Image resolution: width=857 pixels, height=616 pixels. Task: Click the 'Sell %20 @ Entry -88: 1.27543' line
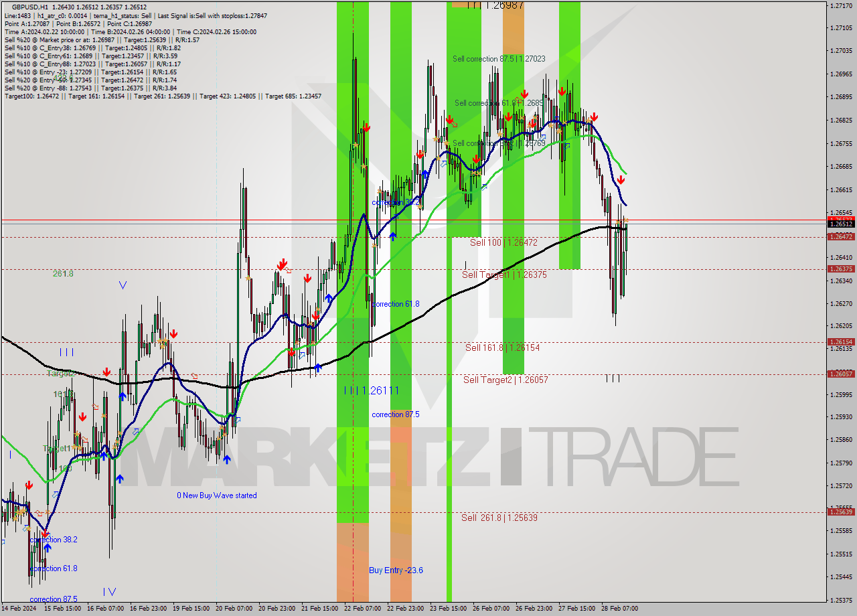click(x=90, y=88)
